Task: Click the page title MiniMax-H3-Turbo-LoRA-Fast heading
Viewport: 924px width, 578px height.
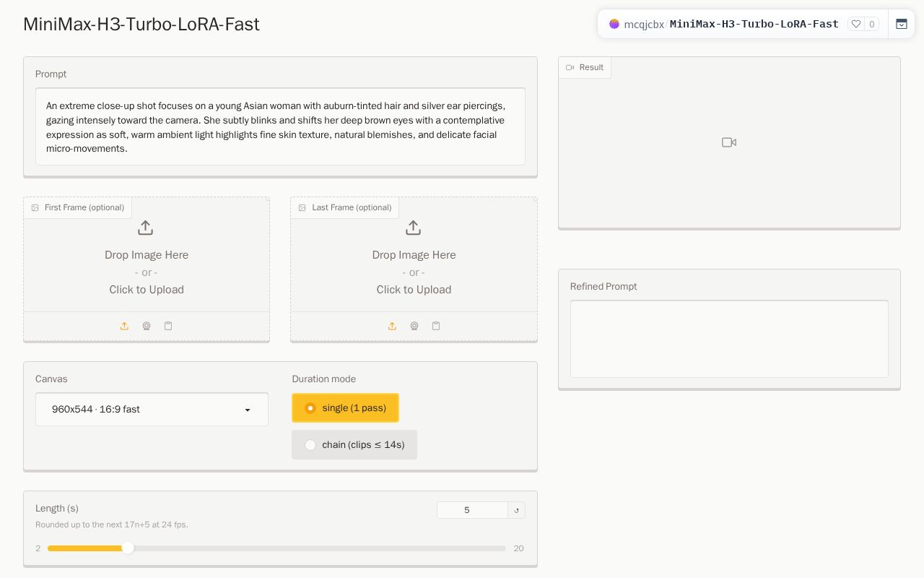Action: pyautogui.click(x=141, y=24)
